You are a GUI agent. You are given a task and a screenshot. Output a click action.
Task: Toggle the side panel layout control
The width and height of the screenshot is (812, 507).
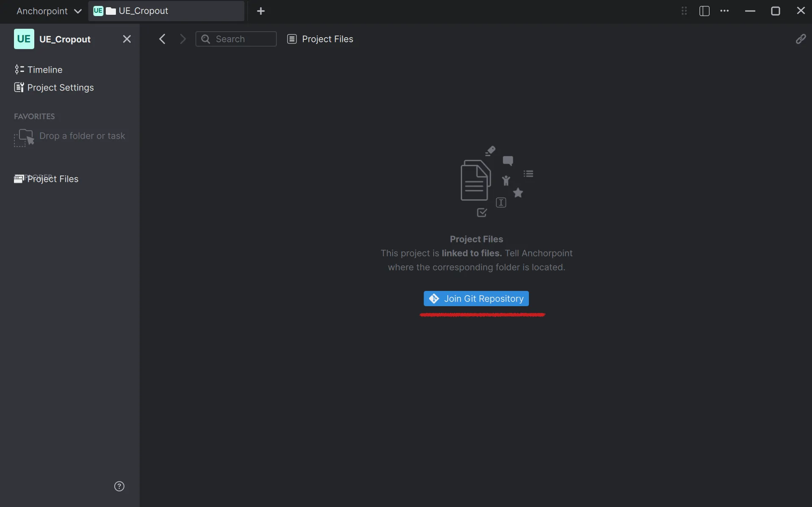704,11
